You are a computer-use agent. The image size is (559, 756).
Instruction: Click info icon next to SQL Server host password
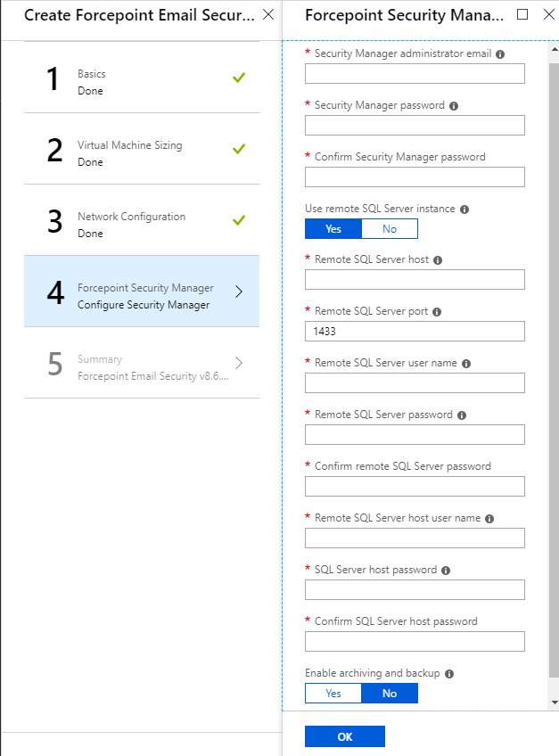[x=446, y=571]
